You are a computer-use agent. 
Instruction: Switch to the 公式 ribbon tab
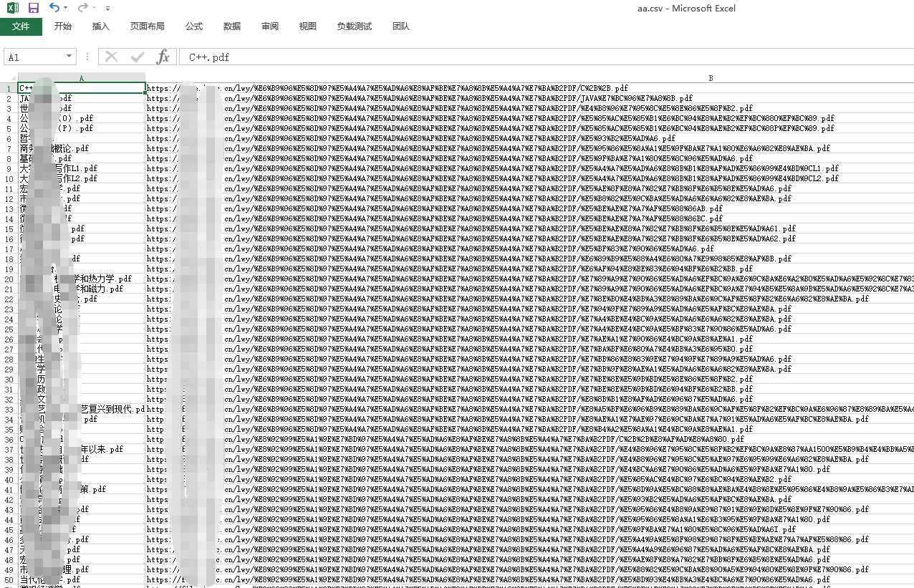(194, 26)
